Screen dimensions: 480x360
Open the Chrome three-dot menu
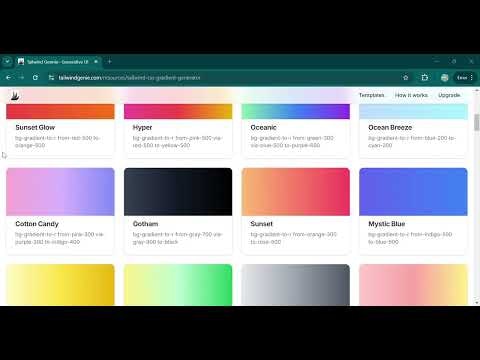coord(471,78)
